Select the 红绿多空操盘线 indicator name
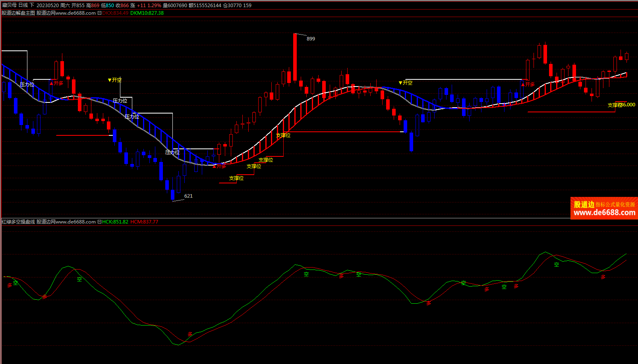 (18, 222)
